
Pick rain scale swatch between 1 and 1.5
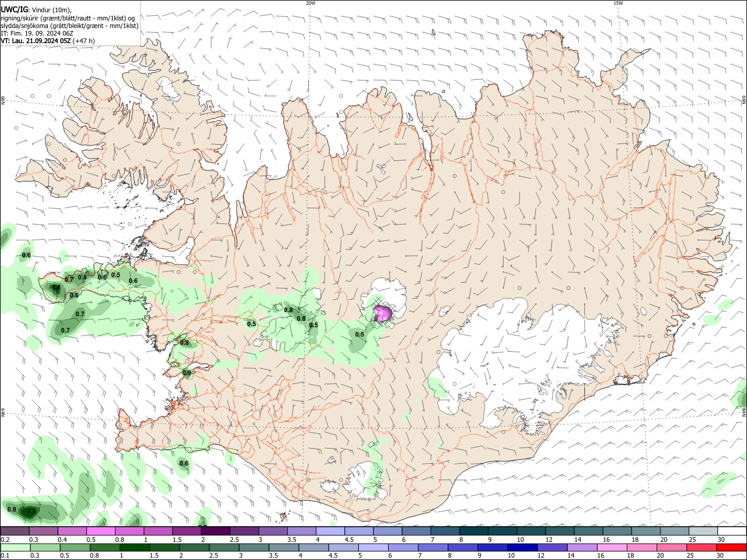(135, 547)
